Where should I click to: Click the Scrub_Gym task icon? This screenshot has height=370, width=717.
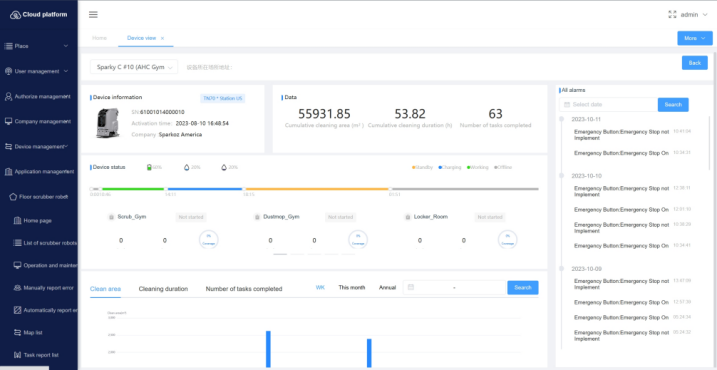pos(111,217)
